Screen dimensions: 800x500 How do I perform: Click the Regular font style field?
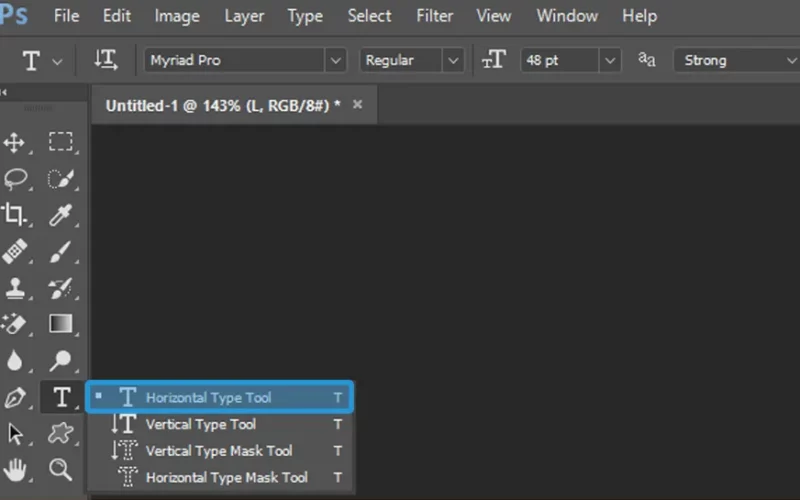401,61
